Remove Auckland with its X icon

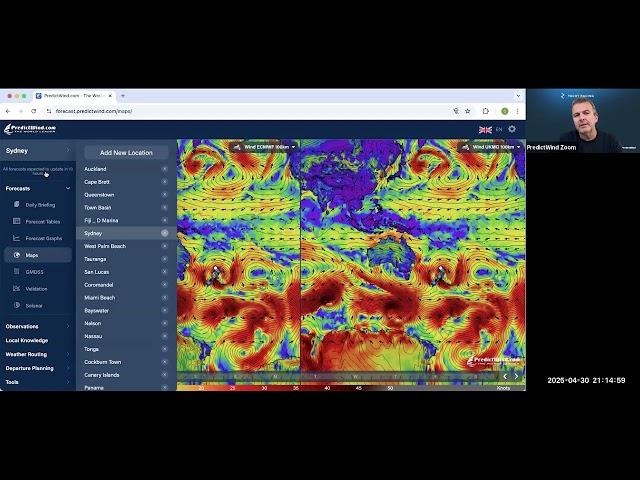click(164, 169)
